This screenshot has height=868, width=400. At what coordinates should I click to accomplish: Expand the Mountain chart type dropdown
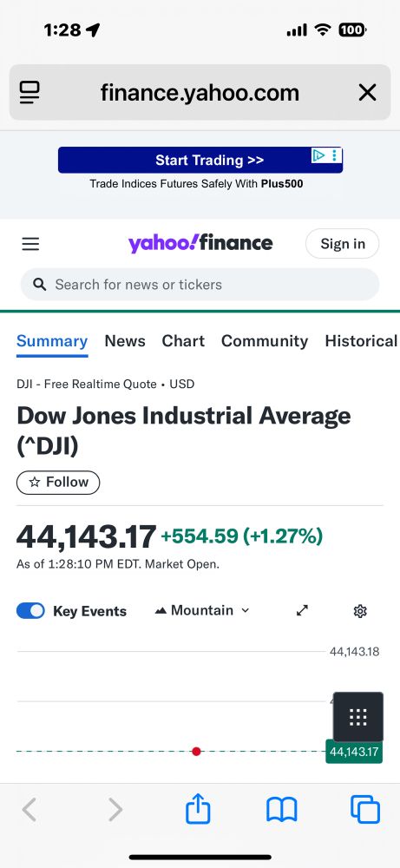(x=202, y=610)
